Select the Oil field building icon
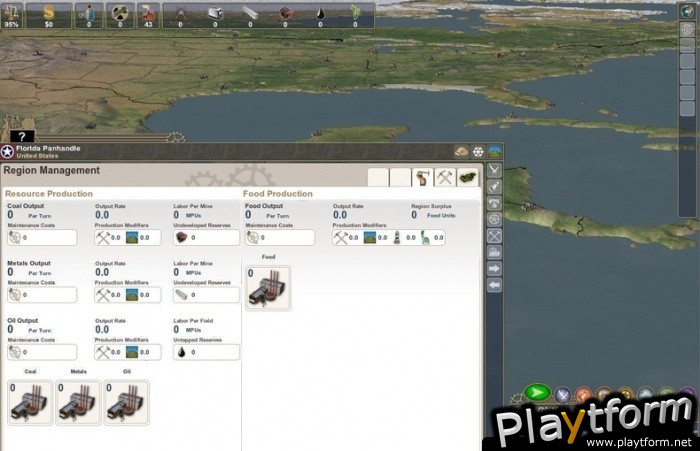 point(126,401)
